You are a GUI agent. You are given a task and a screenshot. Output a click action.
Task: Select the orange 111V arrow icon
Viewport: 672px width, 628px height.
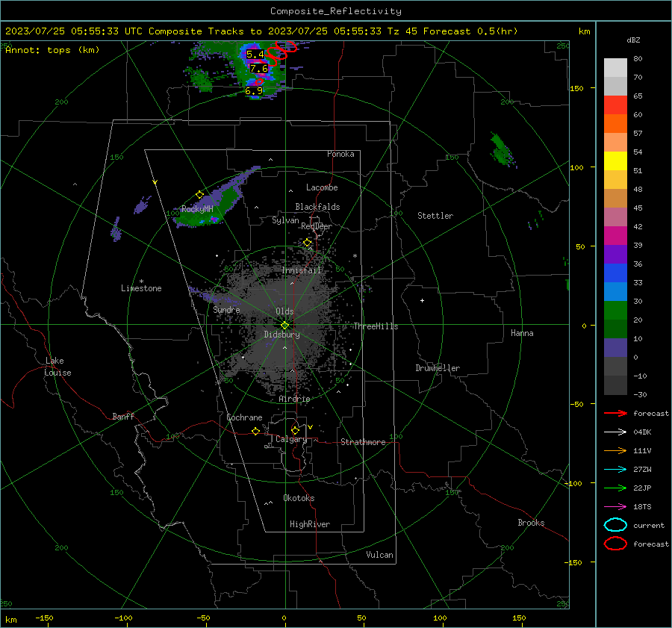[615, 450]
